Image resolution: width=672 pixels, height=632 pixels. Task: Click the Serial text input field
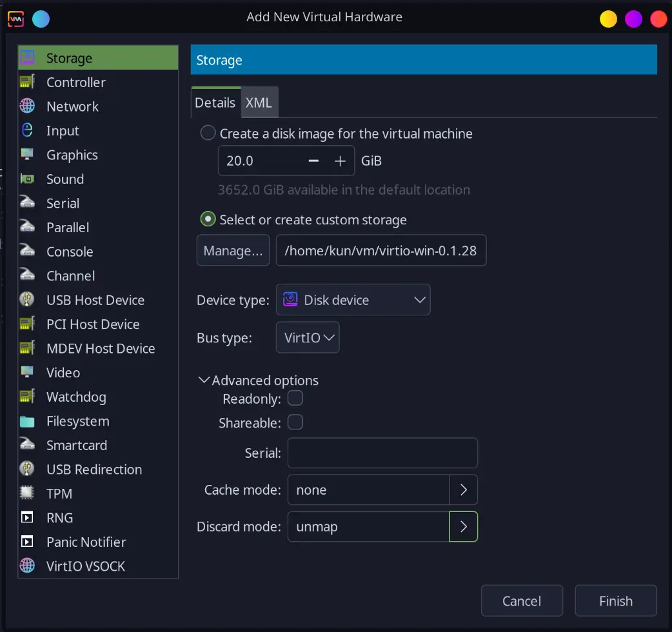pyautogui.click(x=382, y=453)
